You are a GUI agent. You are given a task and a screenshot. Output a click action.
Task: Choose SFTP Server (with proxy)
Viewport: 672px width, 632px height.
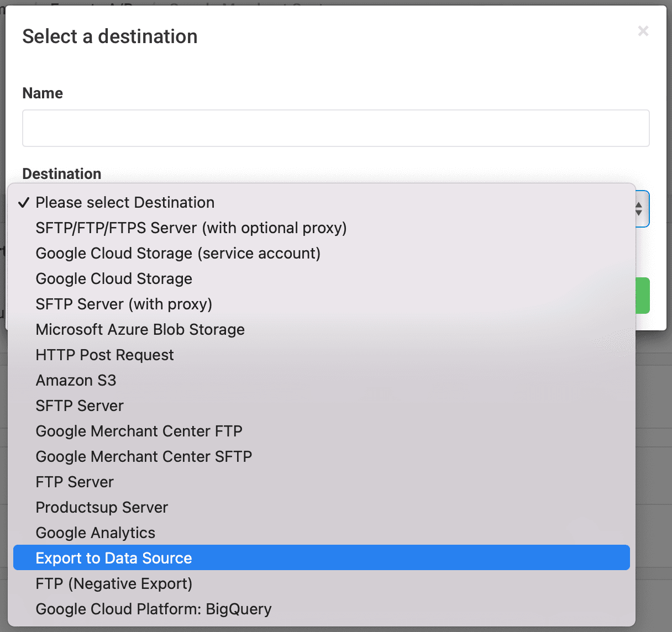coord(124,304)
